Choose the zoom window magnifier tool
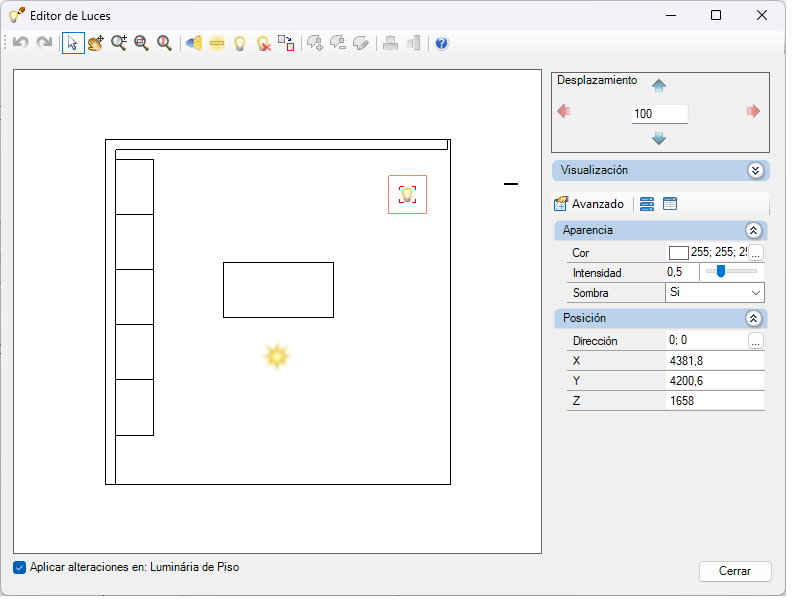 click(141, 43)
